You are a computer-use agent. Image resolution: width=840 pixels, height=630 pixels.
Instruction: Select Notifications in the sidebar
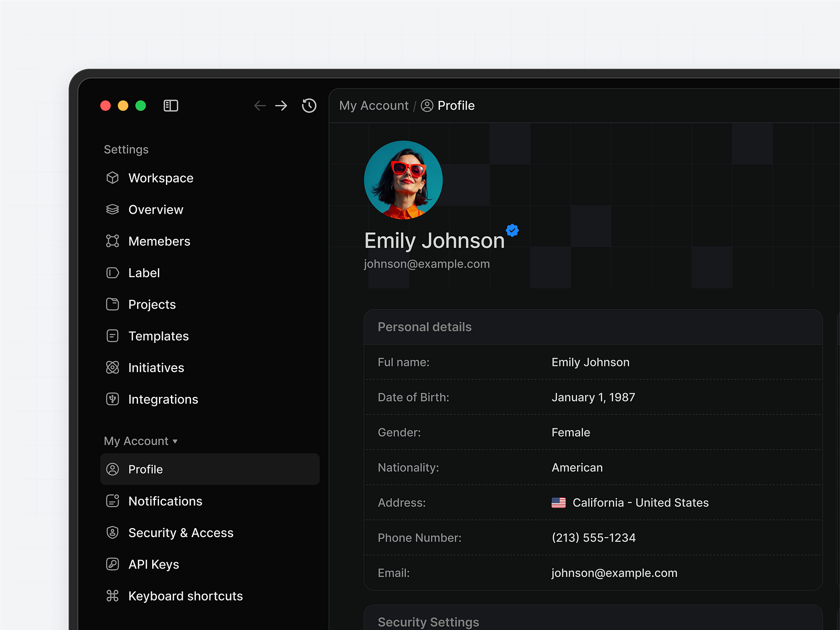(x=165, y=501)
